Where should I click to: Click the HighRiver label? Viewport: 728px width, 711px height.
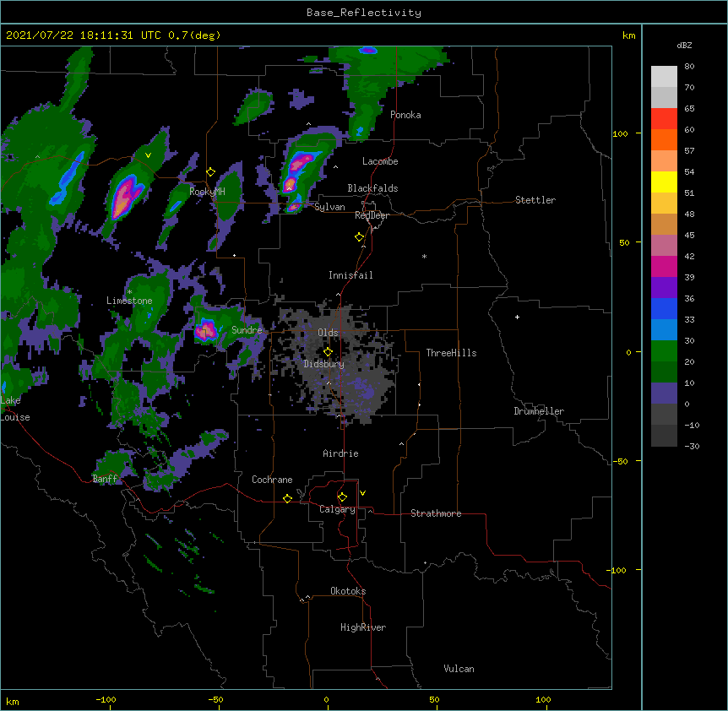pyautogui.click(x=363, y=627)
